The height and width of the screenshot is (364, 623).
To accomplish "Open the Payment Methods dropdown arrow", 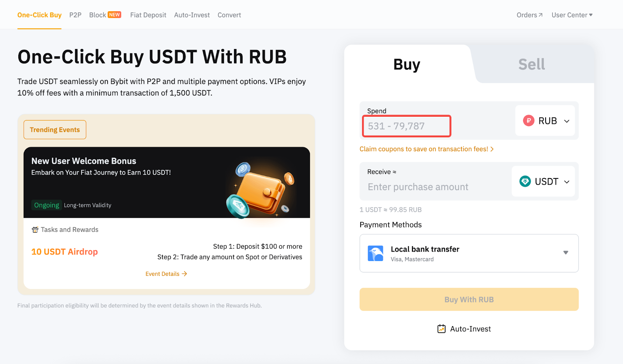I will (565, 253).
